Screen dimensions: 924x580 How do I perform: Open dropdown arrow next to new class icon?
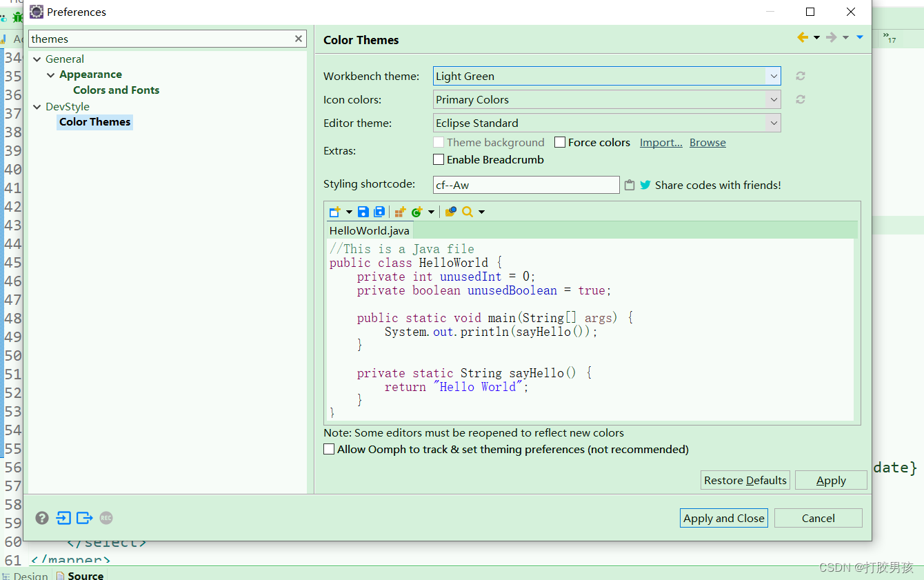click(431, 212)
